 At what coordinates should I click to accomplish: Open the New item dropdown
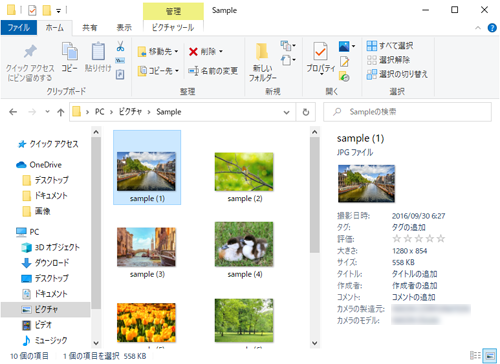[x=288, y=46]
